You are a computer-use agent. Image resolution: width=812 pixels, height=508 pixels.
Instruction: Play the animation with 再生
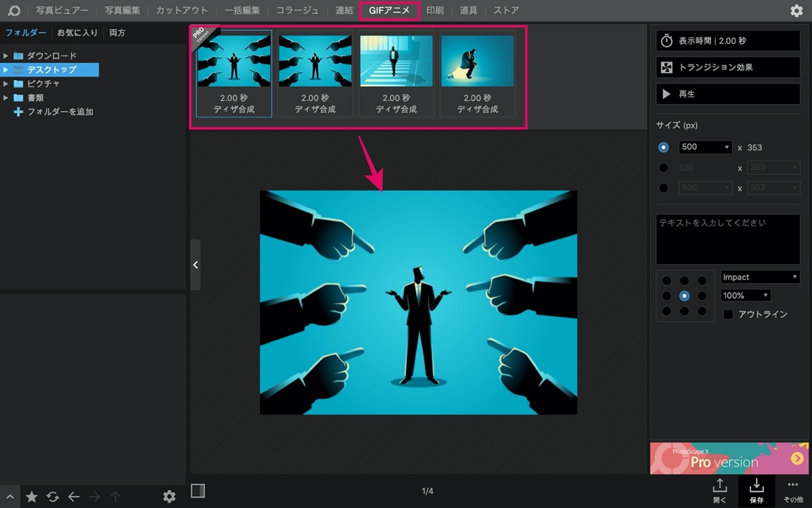[728, 94]
